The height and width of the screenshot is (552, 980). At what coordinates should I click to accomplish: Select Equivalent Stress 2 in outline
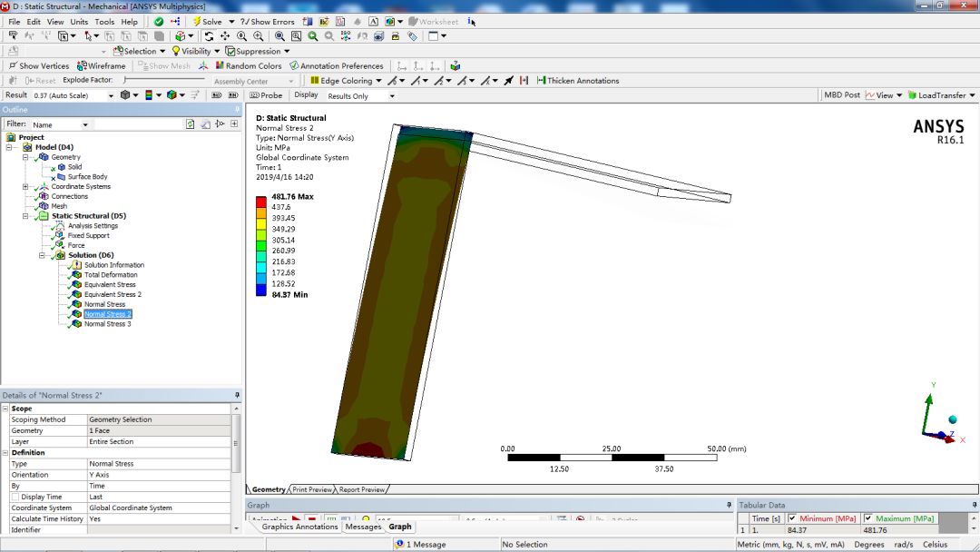(113, 294)
